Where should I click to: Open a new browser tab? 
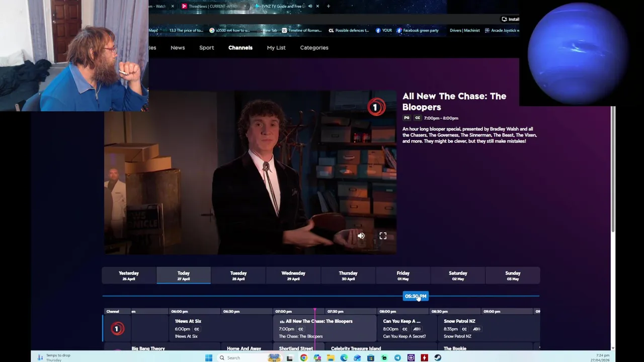tap(328, 6)
